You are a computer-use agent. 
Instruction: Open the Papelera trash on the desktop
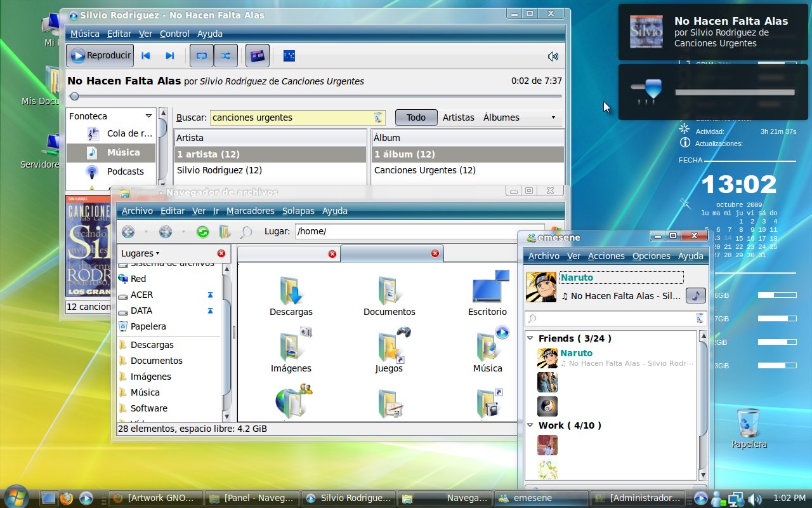point(749,429)
